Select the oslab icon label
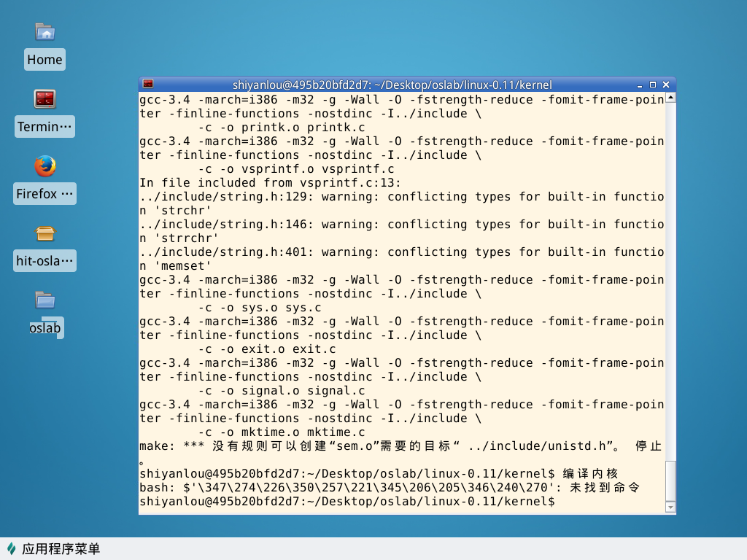The height and width of the screenshot is (560, 747). 45,328
